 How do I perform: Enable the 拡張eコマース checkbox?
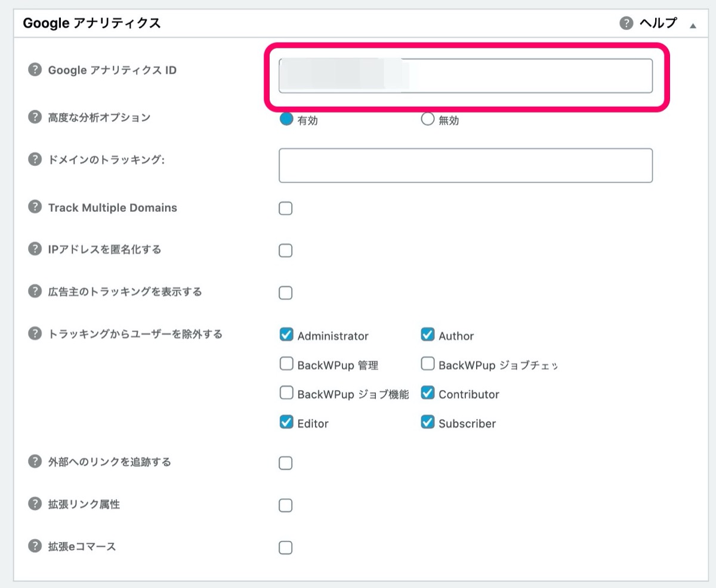286,547
